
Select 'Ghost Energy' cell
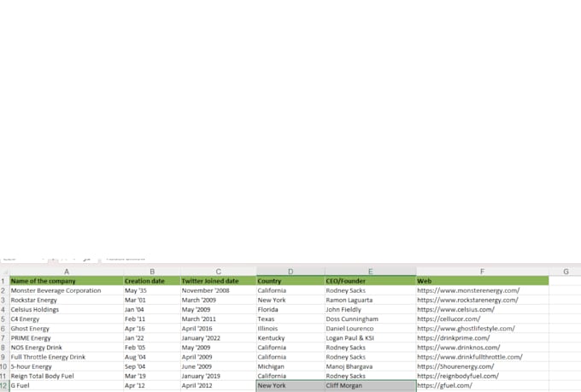point(67,329)
